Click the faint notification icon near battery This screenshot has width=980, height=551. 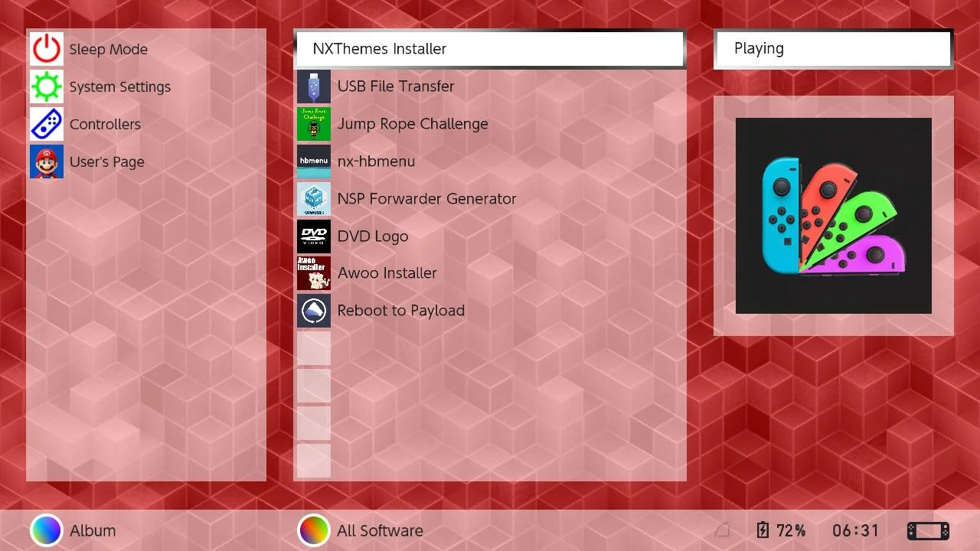(x=722, y=530)
